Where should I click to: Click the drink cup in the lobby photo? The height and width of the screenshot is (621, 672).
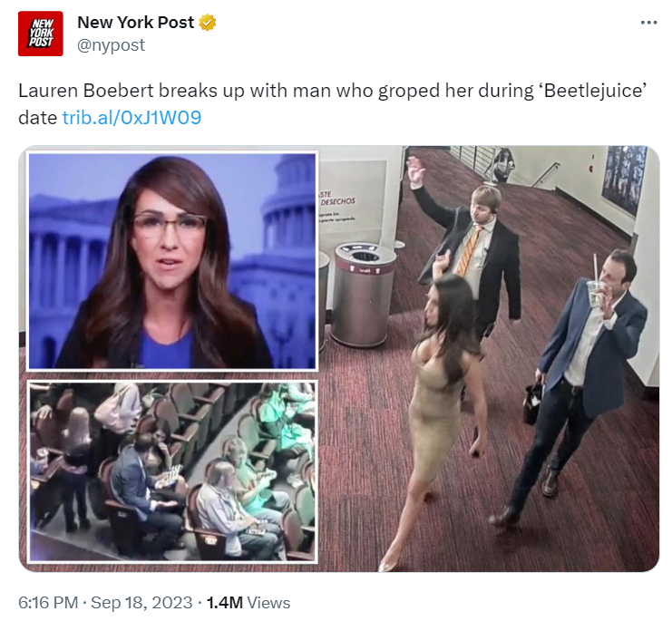click(596, 294)
